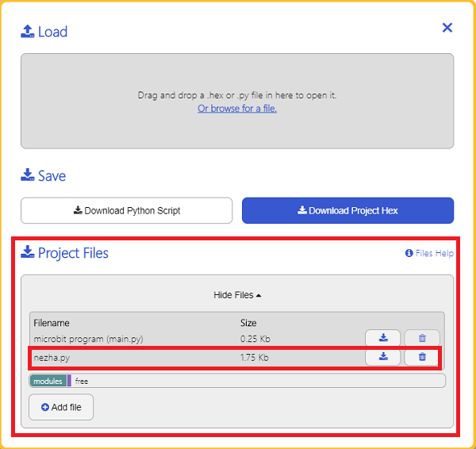Download the main.py microbit program
Image resolution: width=476 pixels, height=449 pixels.
(x=383, y=338)
